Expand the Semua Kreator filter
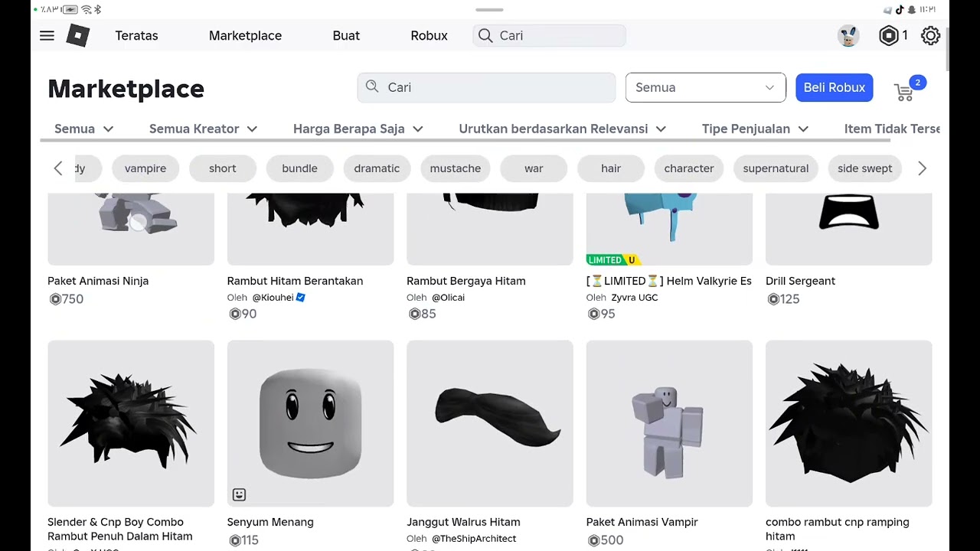Image resolution: width=980 pixels, height=551 pixels. click(203, 129)
